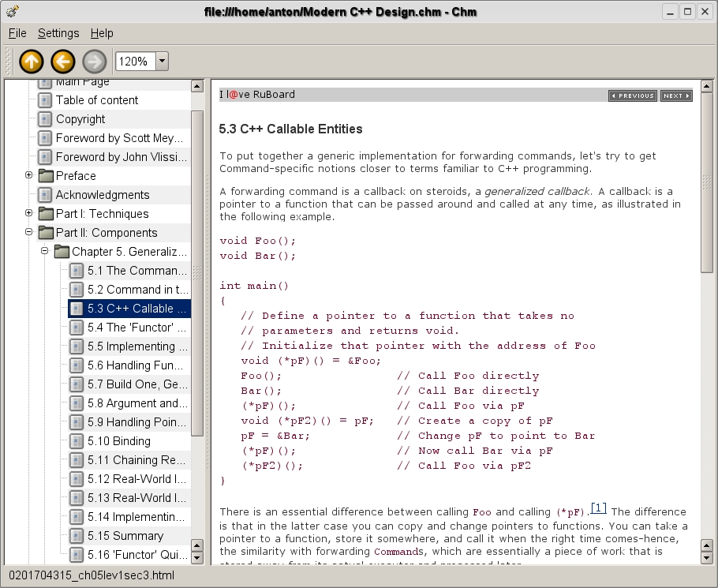Expand the Preface tree node
This screenshot has height=588, width=718.
tap(29, 175)
